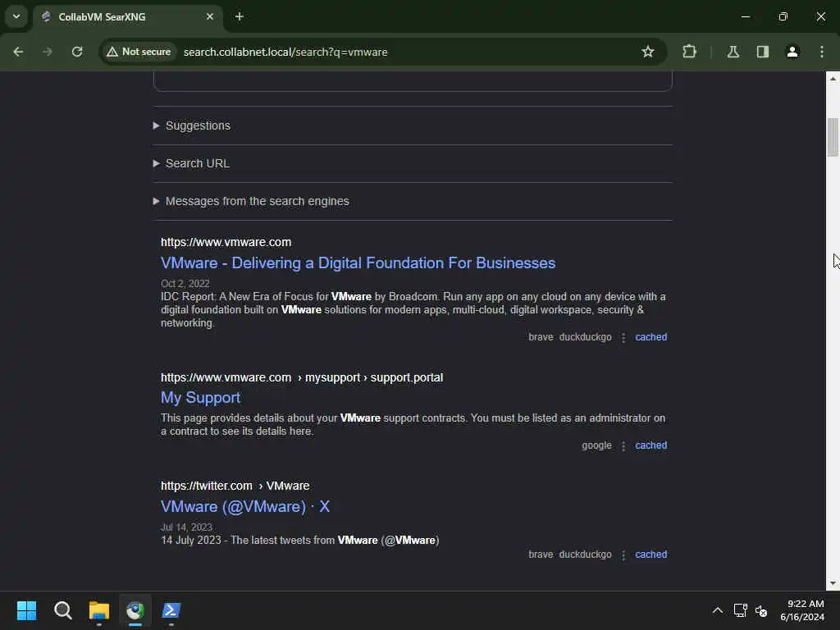Click the scrollbar down arrow
The width and height of the screenshot is (840, 630).
(833, 583)
